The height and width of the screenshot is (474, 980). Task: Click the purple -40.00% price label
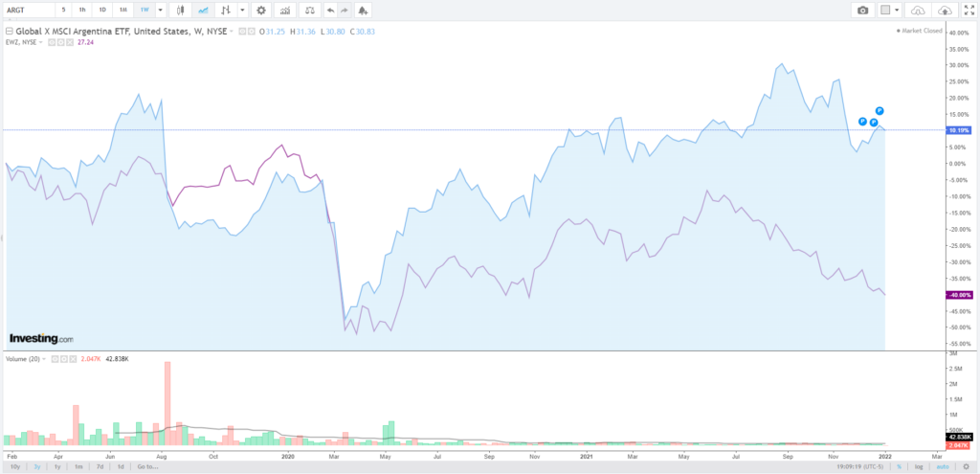[959, 295]
